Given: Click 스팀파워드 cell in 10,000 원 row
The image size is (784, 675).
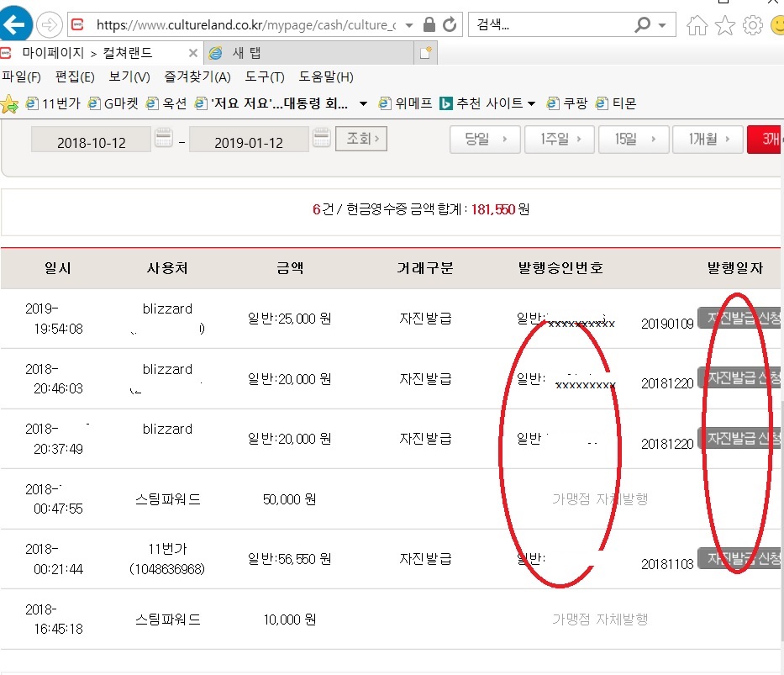Looking at the screenshot, I should 168,620.
